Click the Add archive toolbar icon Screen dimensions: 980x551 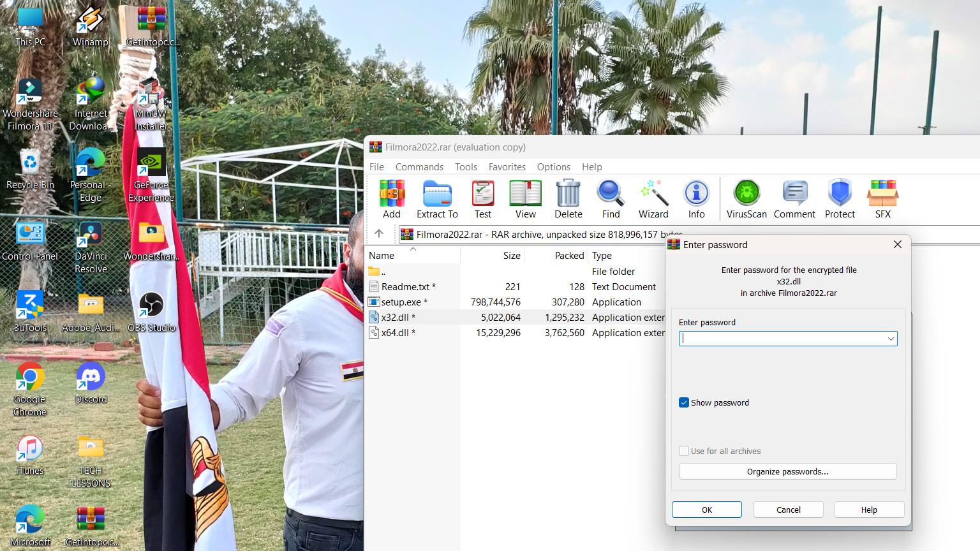point(392,198)
